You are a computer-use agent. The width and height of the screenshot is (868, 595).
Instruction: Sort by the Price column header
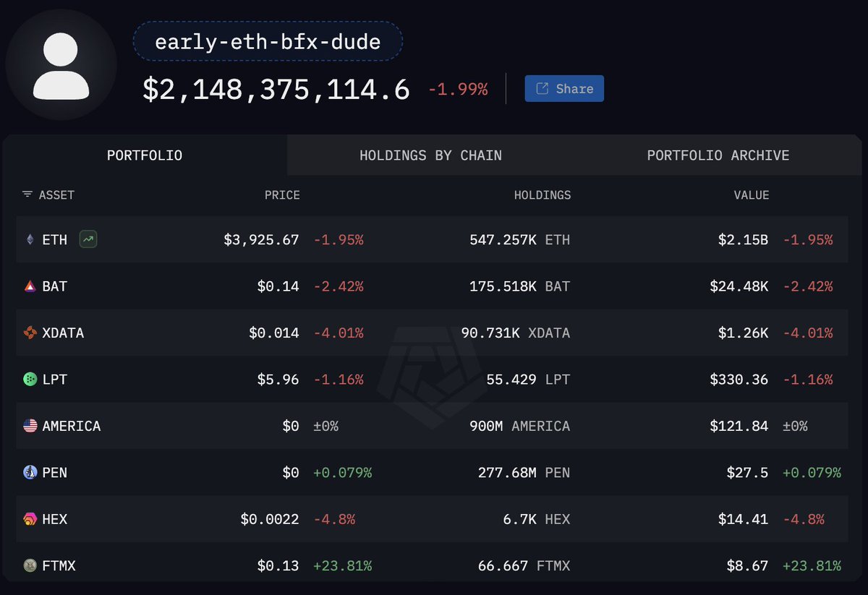point(282,195)
